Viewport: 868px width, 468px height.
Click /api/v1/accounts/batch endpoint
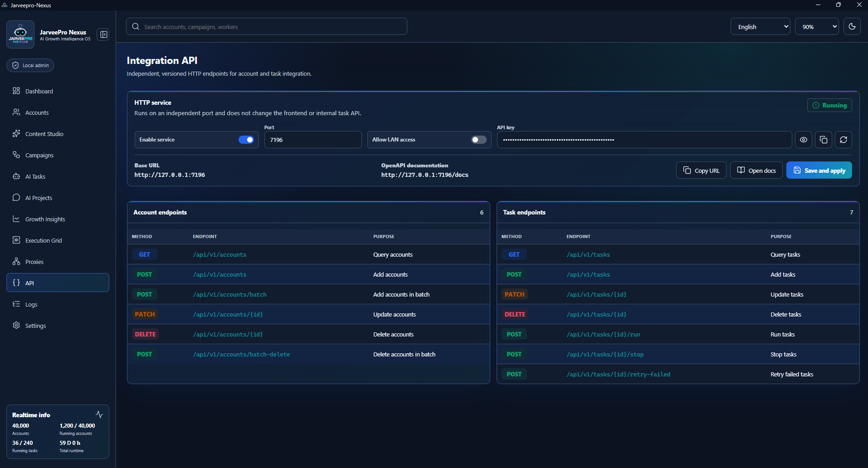[x=229, y=294]
